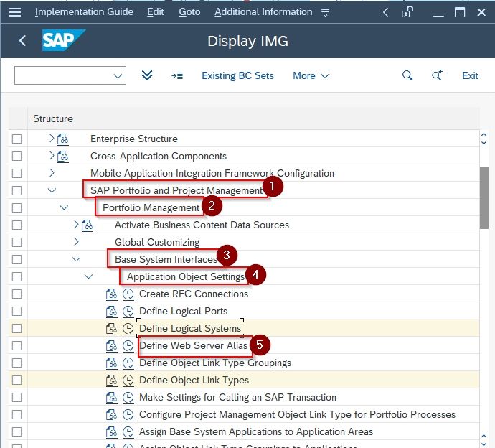Open documentation icon for Create RFC Connections
This screenshot has width=495, height=448.
[111, 294]
